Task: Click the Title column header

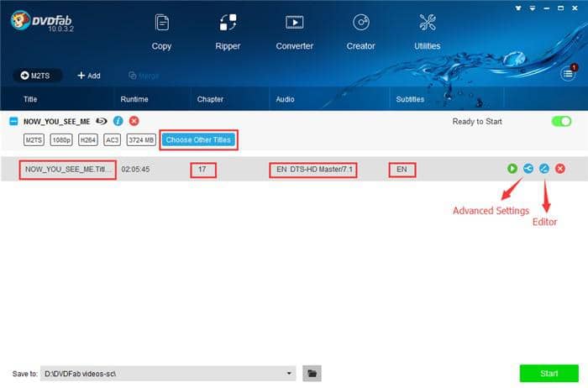Action: (30, 99)
